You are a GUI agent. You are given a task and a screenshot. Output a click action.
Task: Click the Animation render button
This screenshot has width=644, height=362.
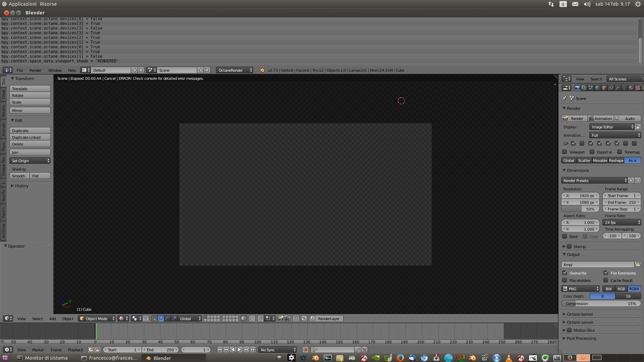click(x=600, y=118)
